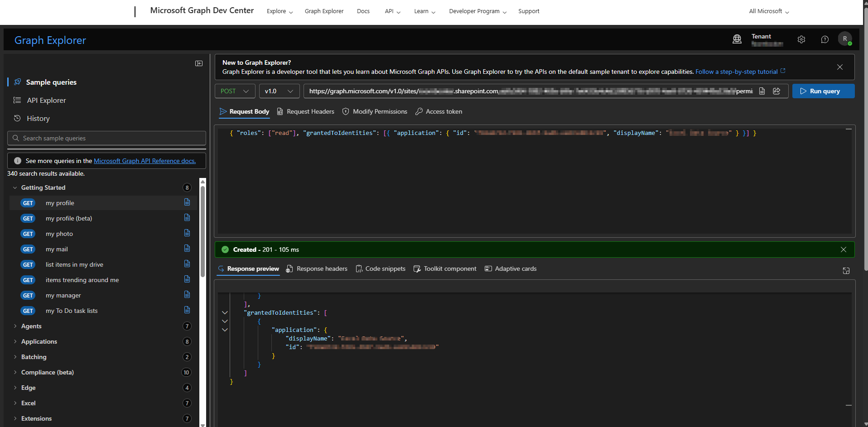Open the tenant globe icon

tap(737, 39)
